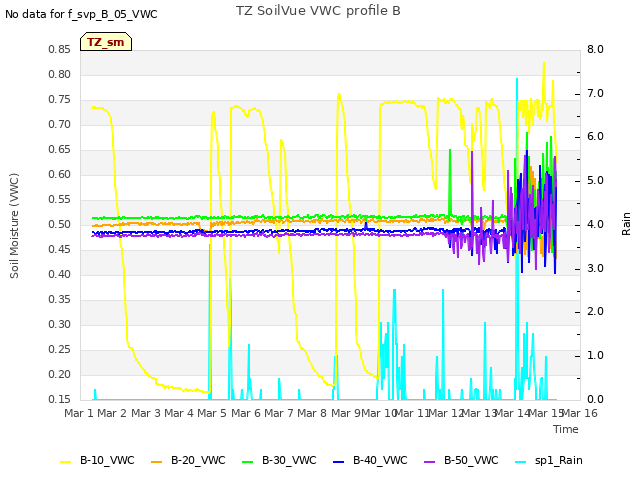640x480 pixels.
Task: Click the 'Mar 3' x-axis tick label
Action: coord(146,413)
